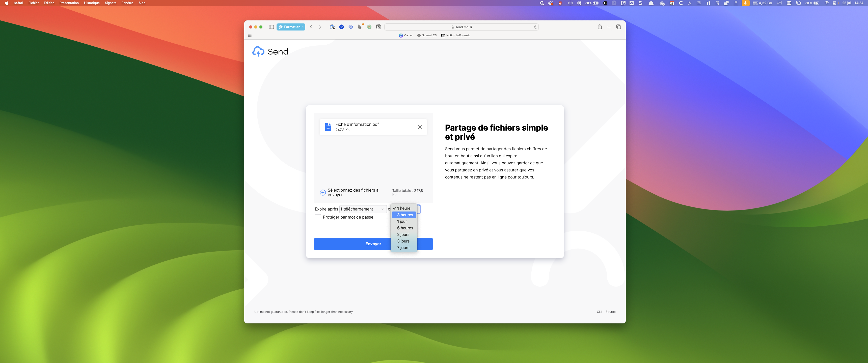This screenshot has height=363, width=868.
Task: Click Sélectionnez des fichiers à envoyer
Action: click(x=353, y=193)
